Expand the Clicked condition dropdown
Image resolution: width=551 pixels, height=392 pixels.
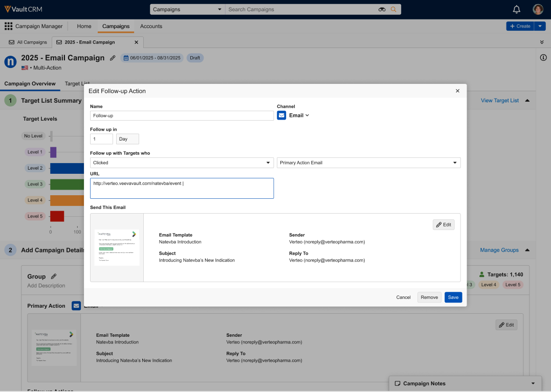(x=182, y=163)
